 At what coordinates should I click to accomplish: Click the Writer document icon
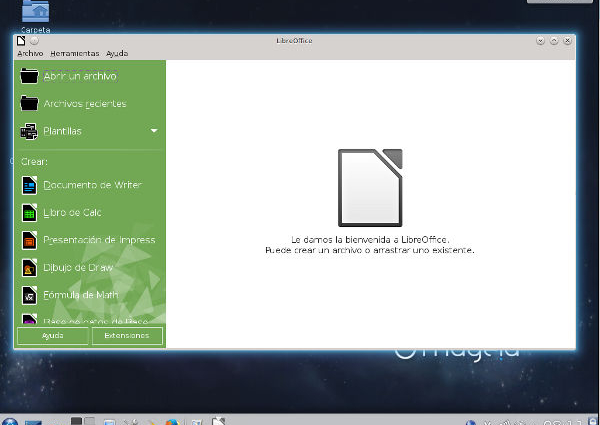[29, 185]
